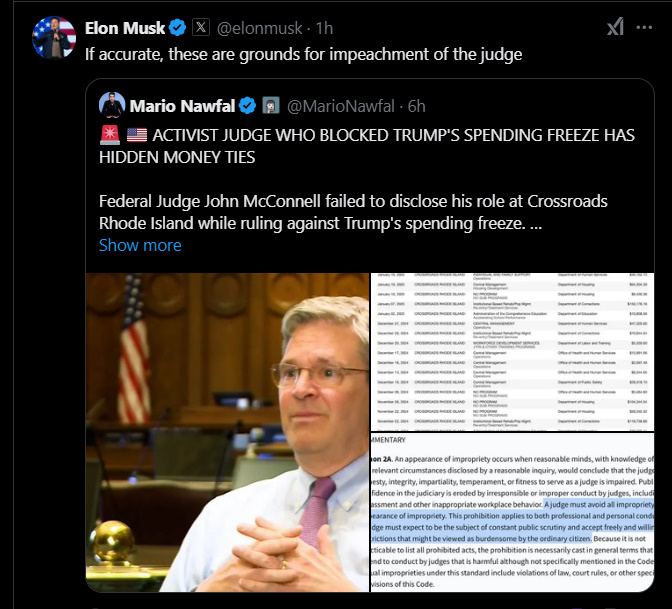The width and height of the screenshot is (672, 609).
Task: Click the blue verified badge beside Elon Musk
Action: point(177,28)
